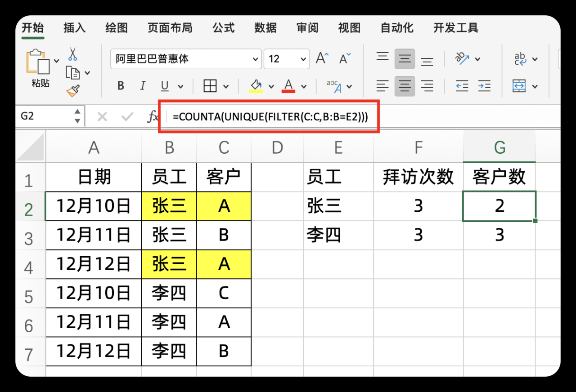Select the 李四 cell in column E
Viewport: 576px width, 392px height.
point(338,235)
